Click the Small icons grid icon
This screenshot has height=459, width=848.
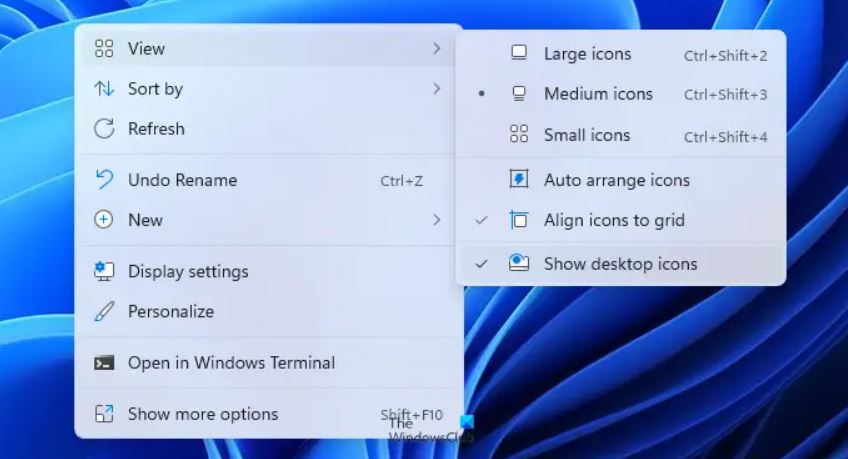point(519,134)
